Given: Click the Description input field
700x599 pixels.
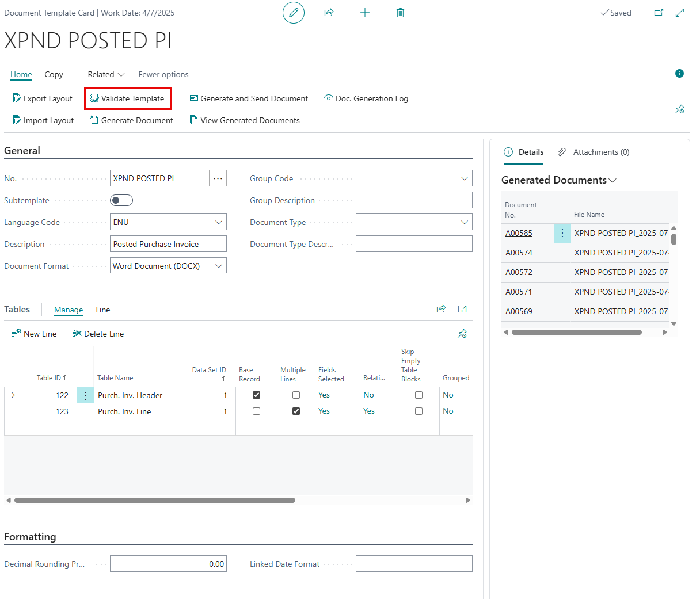Looking at the screenshot, I should click(x=168, y=244).
